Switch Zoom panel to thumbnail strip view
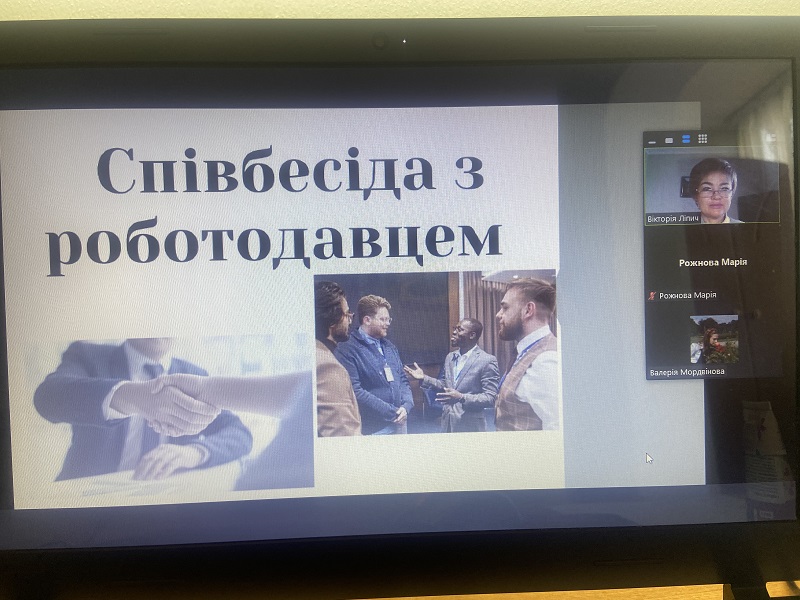Viewport: 800px width, 600px height. coord(686,139)
